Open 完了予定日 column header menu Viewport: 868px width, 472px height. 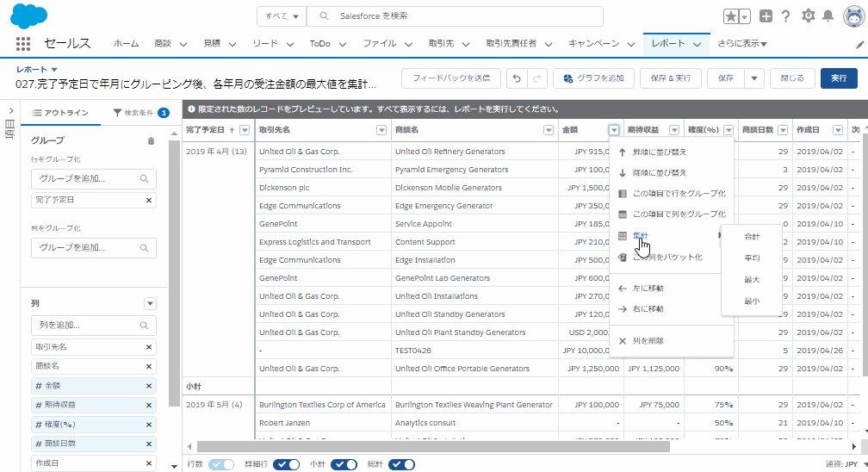(x=245, y=130)
